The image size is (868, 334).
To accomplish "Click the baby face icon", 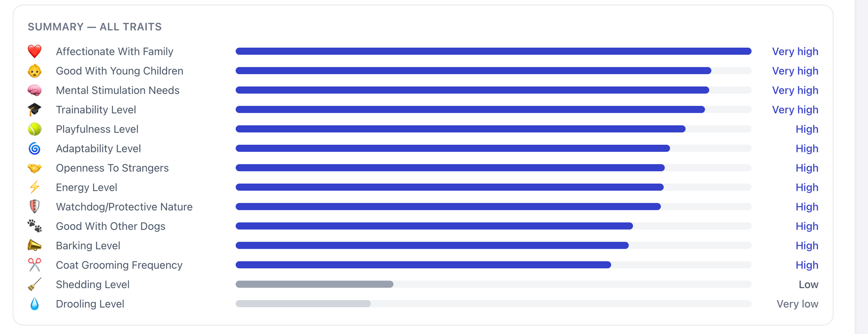I will (x=34, y=71).
